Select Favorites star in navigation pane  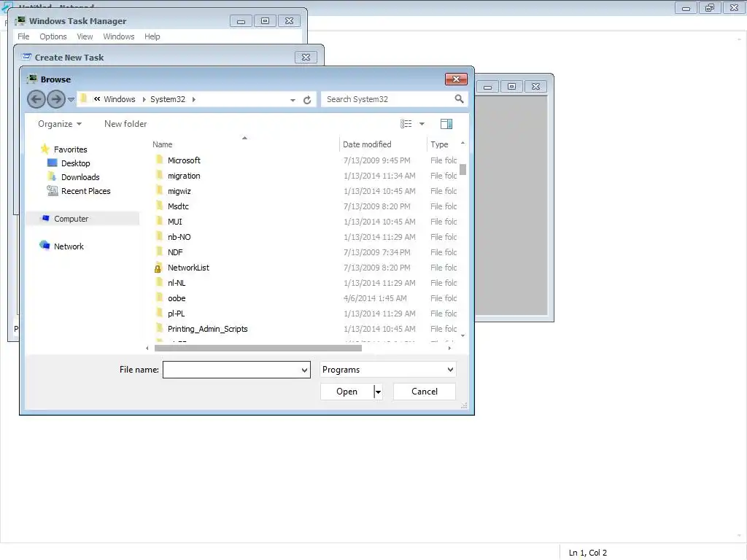click(44, 149)
